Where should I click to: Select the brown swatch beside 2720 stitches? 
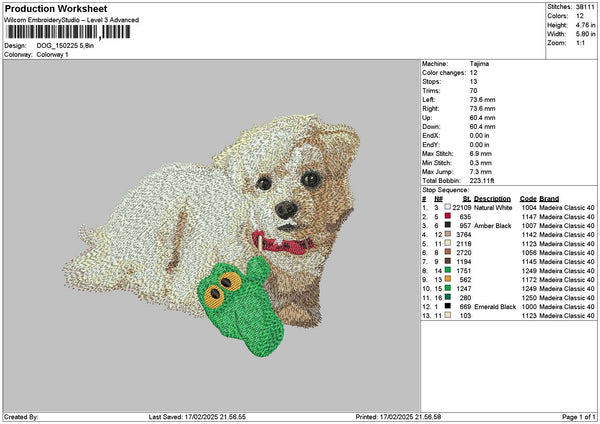point(447,252)
